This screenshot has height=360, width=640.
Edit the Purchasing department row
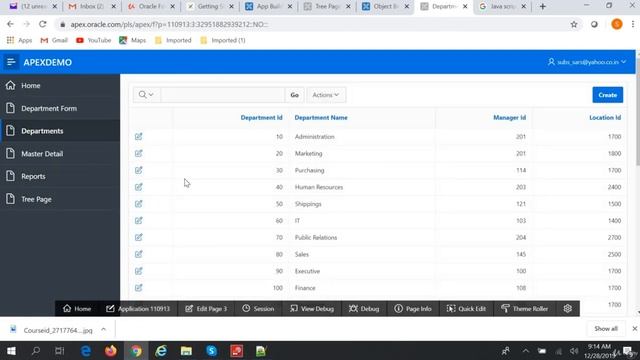pos(138,170)
